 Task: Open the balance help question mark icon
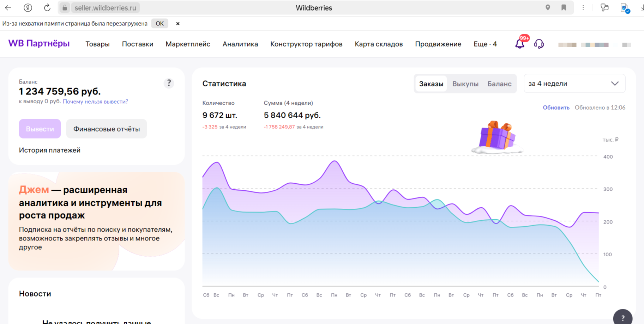pyautogui.click(x=169, y=83)
